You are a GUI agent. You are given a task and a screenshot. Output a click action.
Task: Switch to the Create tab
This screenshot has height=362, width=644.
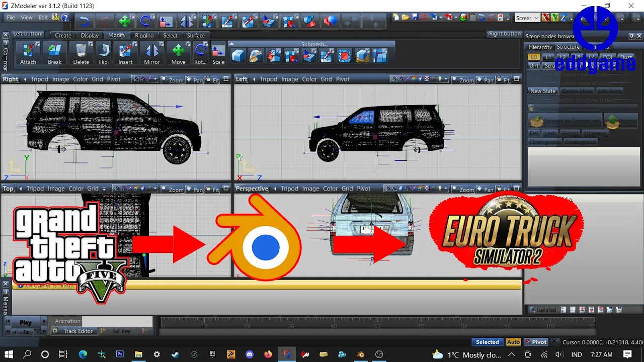63,36
